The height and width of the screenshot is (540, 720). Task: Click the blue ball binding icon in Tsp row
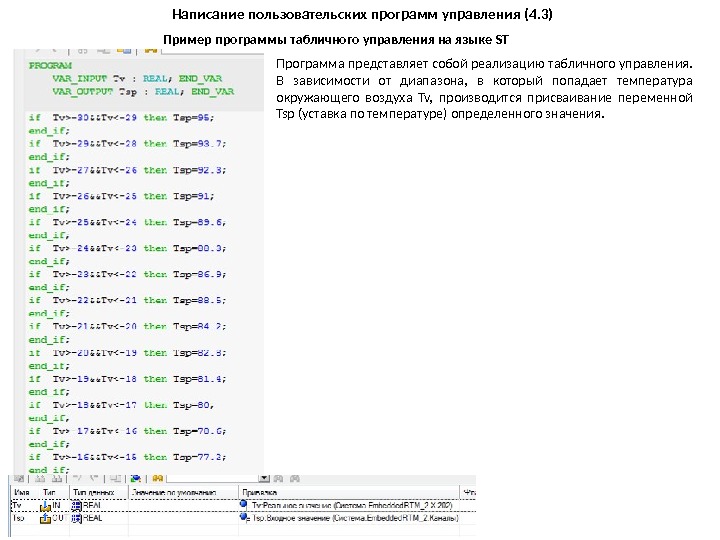pos(244,518)
